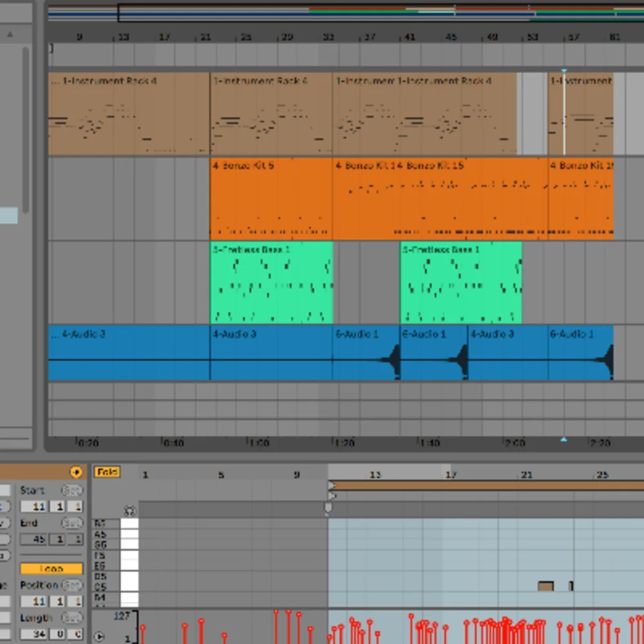Image resolution: width=644 pixels, height=644 pixels.
Task: Select the short 1-Instrum clip at bar 33
Action: 365,114
